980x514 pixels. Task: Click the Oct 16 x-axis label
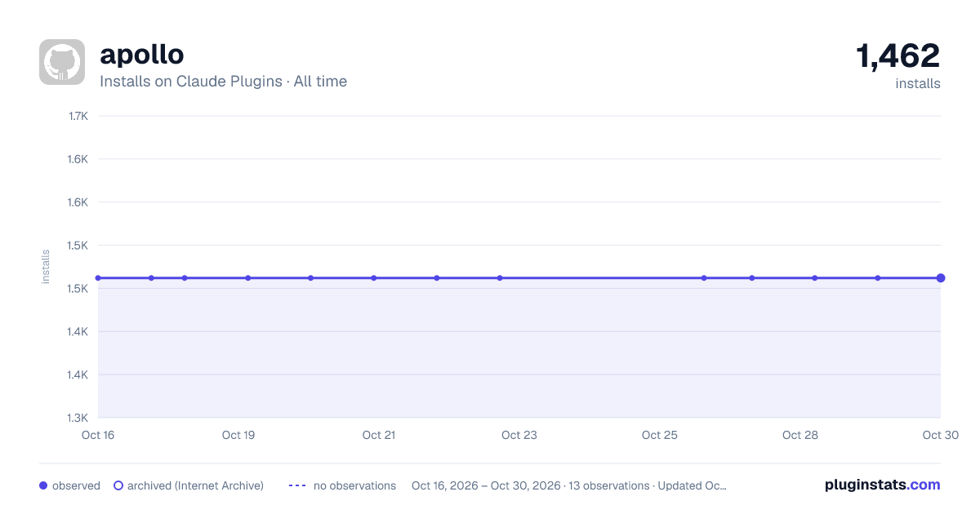[98, 435]
